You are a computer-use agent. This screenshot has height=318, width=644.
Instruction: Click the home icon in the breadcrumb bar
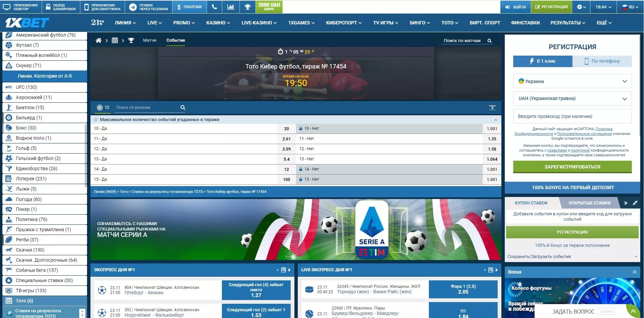[x=99, y=40]
